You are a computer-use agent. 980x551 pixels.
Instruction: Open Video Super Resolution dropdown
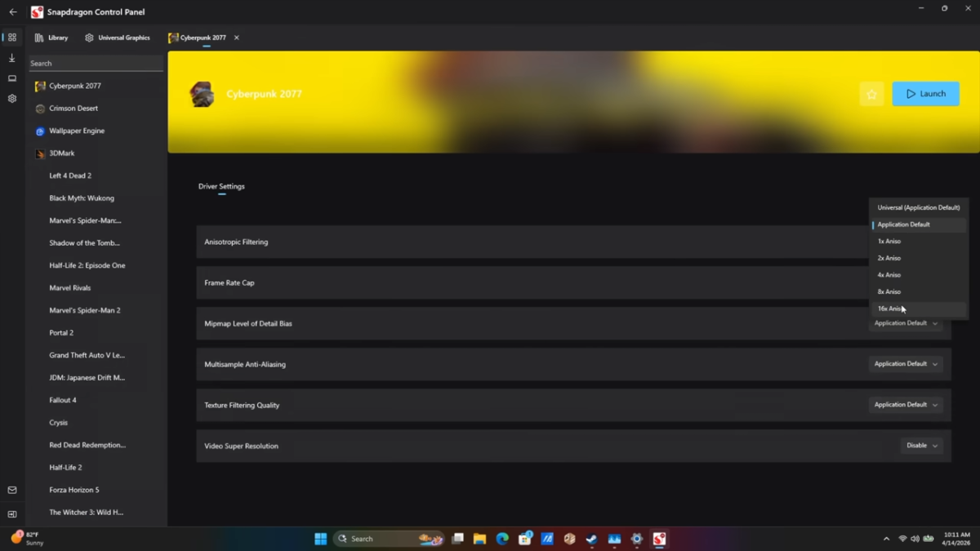pos(922,446)
